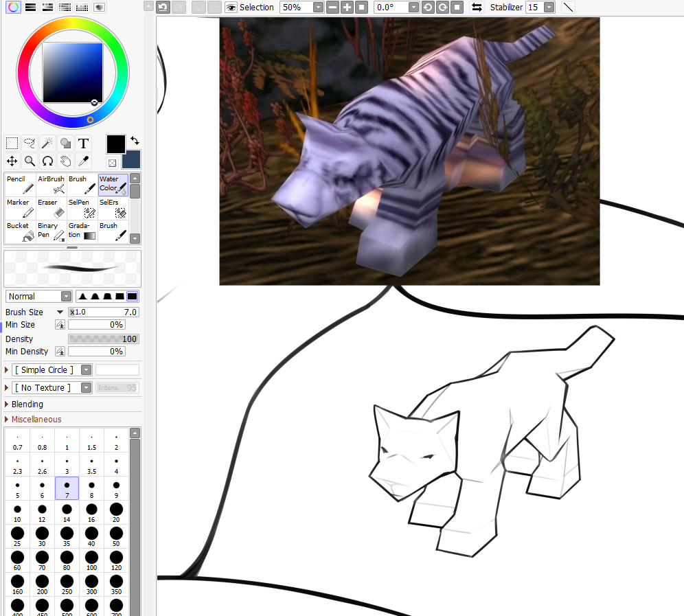684x616 pixels.
Task: Show the color wheel panel tab
Action: click(x=13, y=8)
